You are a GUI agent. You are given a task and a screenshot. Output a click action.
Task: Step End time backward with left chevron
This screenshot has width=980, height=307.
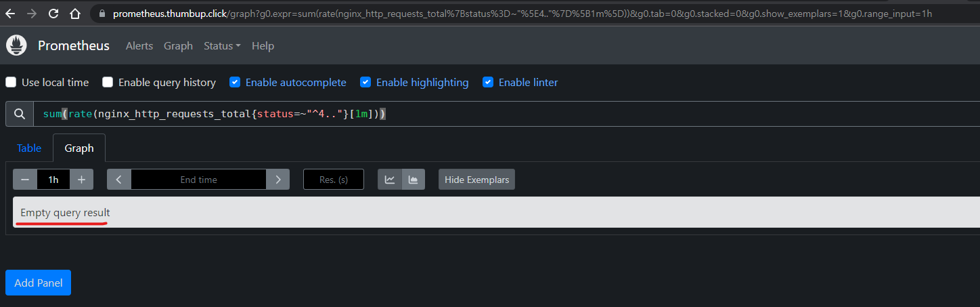click(119, 180)
